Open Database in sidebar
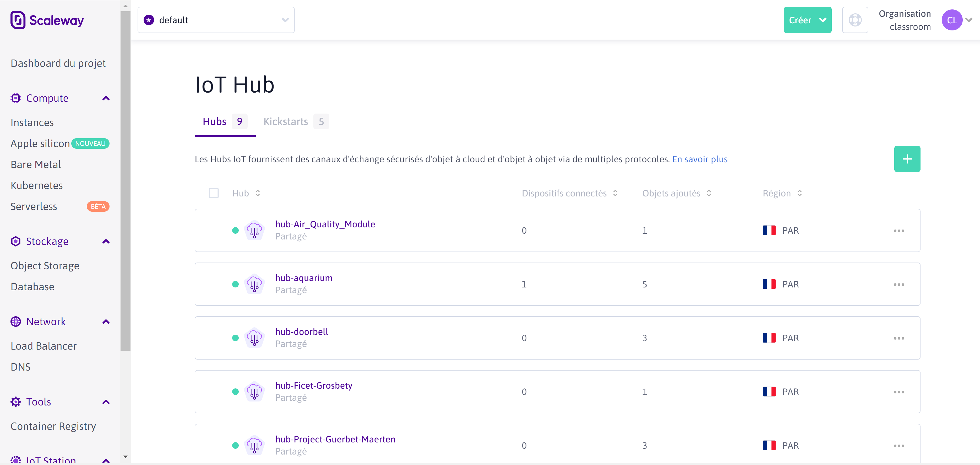This screenshot has width=980, height=465. click(x=32, y=286)
